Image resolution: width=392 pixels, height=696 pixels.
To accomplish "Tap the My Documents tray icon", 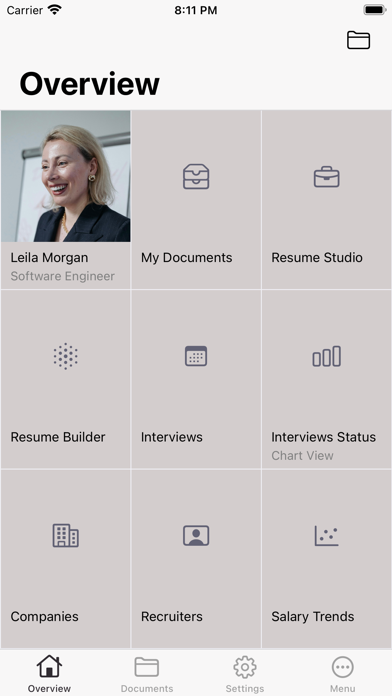I will tap(196, 177).
